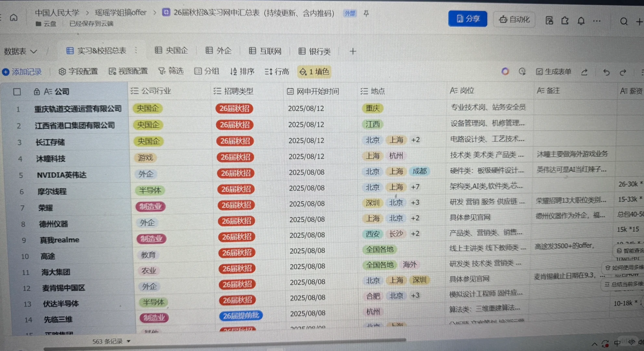Image resolution: width=644 pixels, height=351 pixels.
Task: Open 排序 sorting options
Action: click(242, 71)
